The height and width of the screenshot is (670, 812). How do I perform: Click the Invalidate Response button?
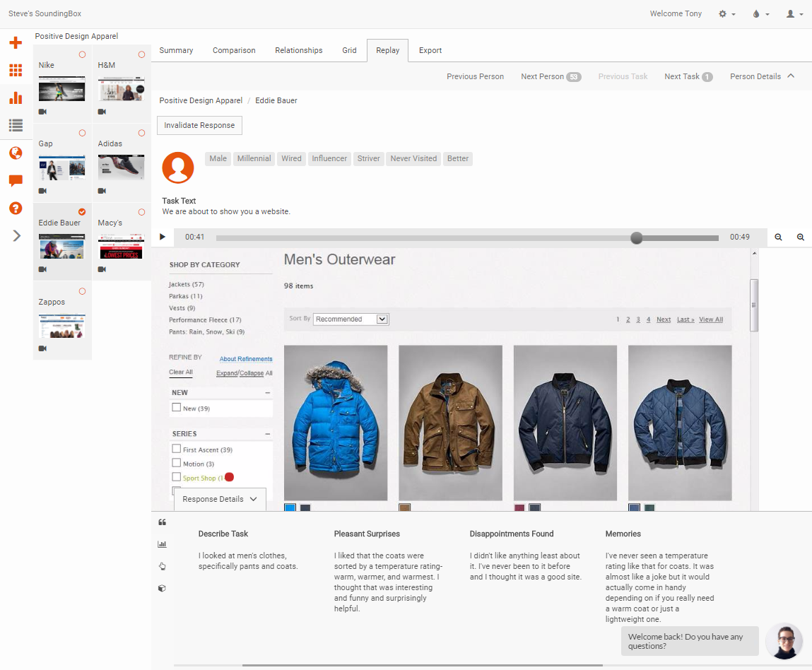coord(199,125)
